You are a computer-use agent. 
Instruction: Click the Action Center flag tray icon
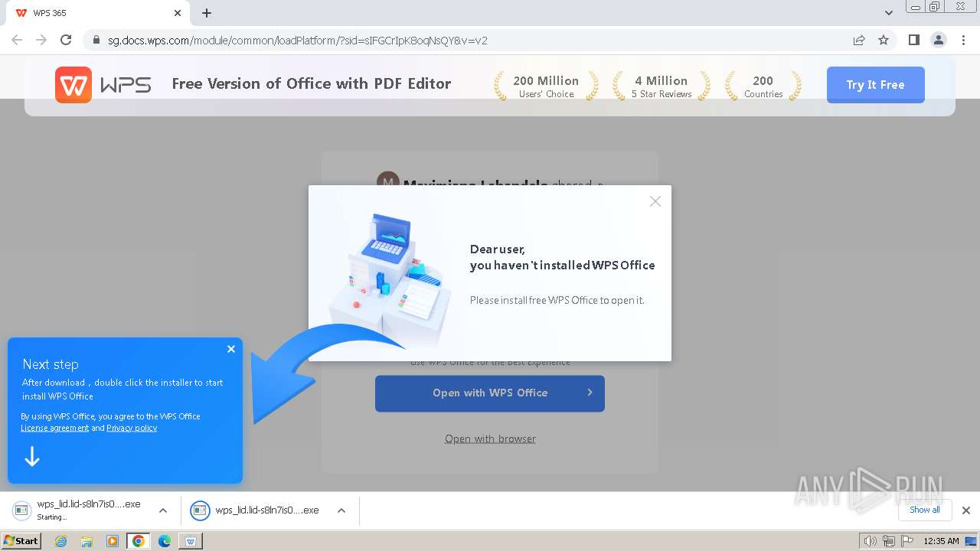pos(906,541)
